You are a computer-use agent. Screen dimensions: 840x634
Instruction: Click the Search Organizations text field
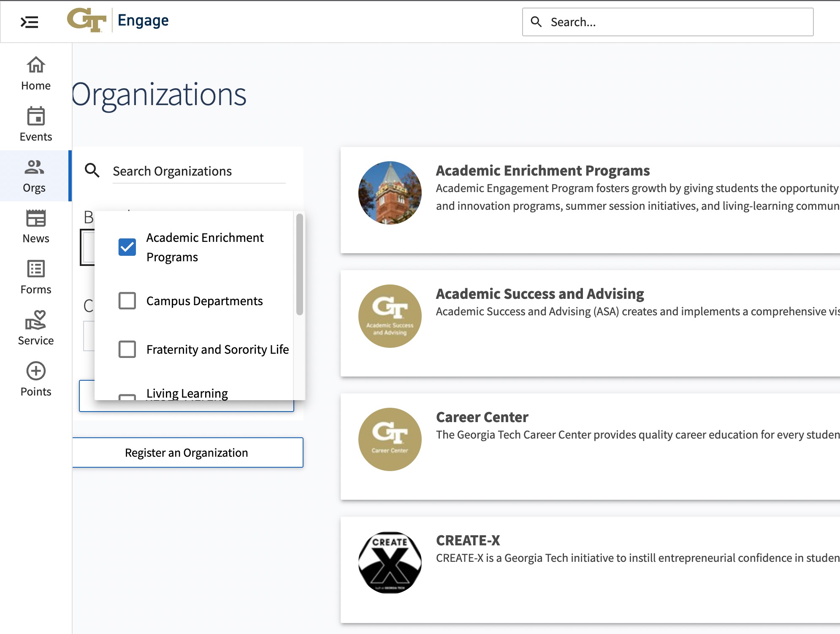(199, 171)
